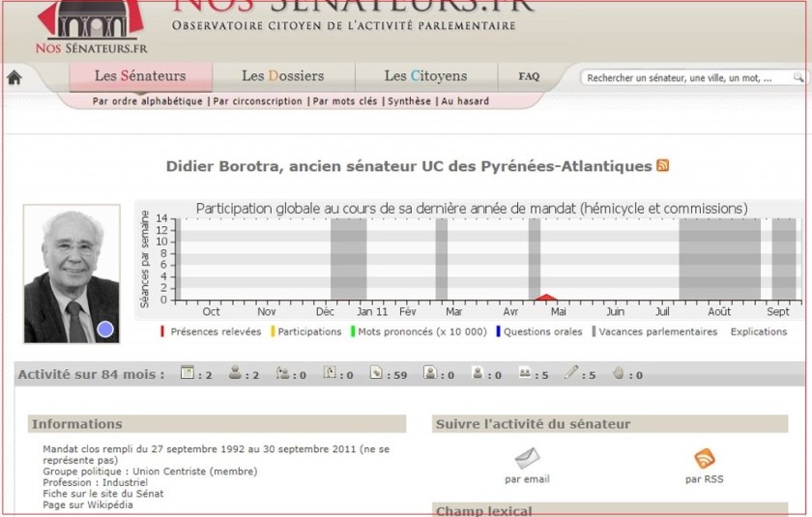Click the pencil activity icon showing count 5
The width and height of the screenshot is (812, 517).
pyautogui.click(x=571, y=373)
